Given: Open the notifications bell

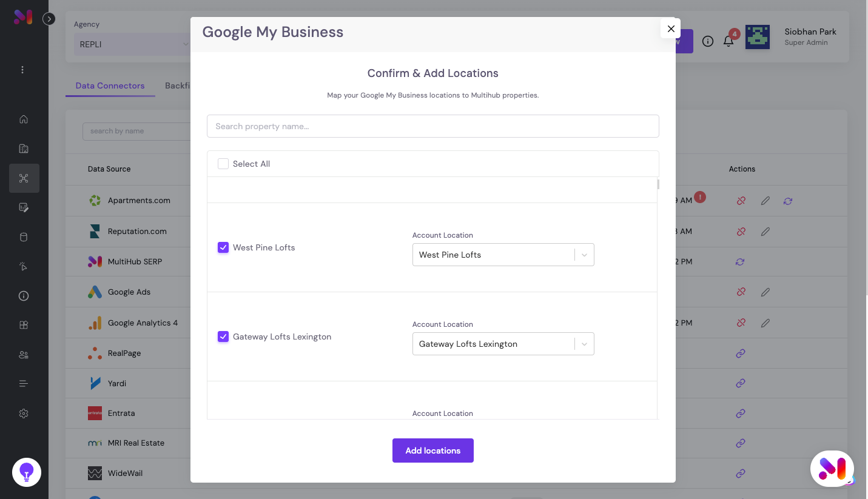Looking at the screenshot, I should tap(728, 41).
